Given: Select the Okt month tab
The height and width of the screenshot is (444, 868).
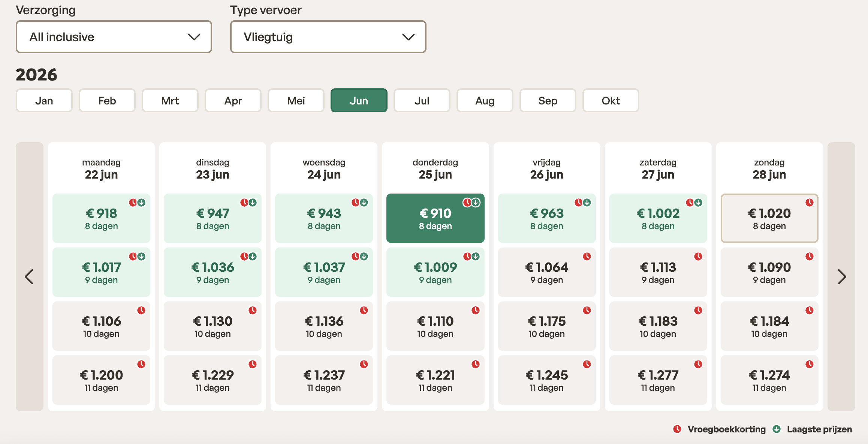Looking at the screenshot, I should (611, 101).
